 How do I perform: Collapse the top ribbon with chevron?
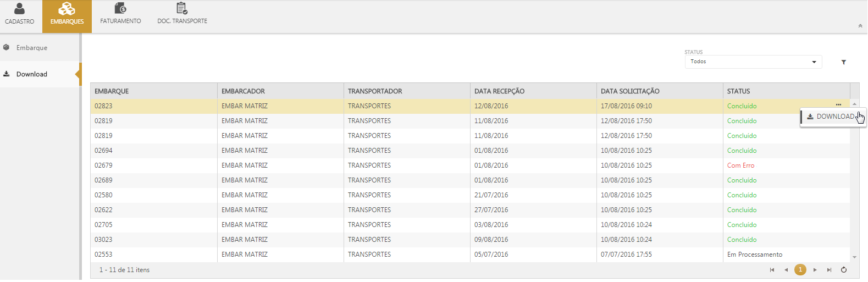coord(860,26)
